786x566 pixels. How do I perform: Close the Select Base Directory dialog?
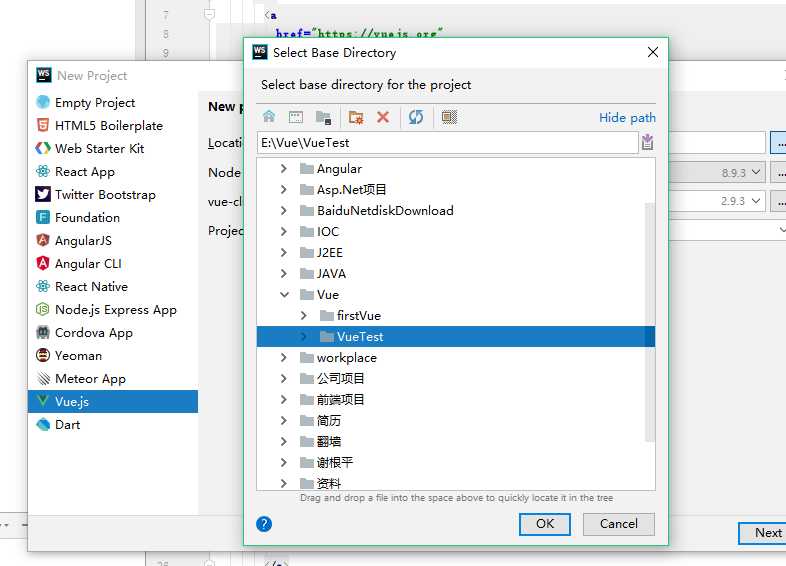[x=653, y=52]
